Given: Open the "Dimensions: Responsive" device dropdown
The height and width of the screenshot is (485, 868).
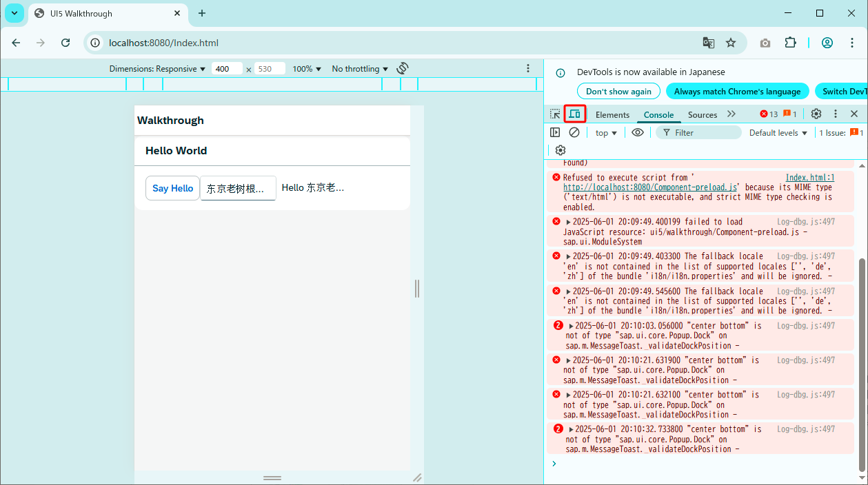Looking at the screenshot, I should pos(155,68).
